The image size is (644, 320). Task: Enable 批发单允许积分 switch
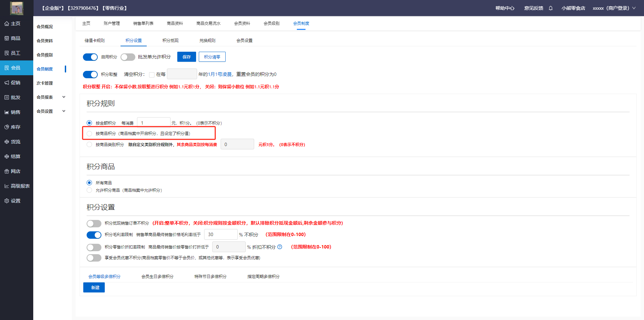pyautogui.click(x=128, y=57)
